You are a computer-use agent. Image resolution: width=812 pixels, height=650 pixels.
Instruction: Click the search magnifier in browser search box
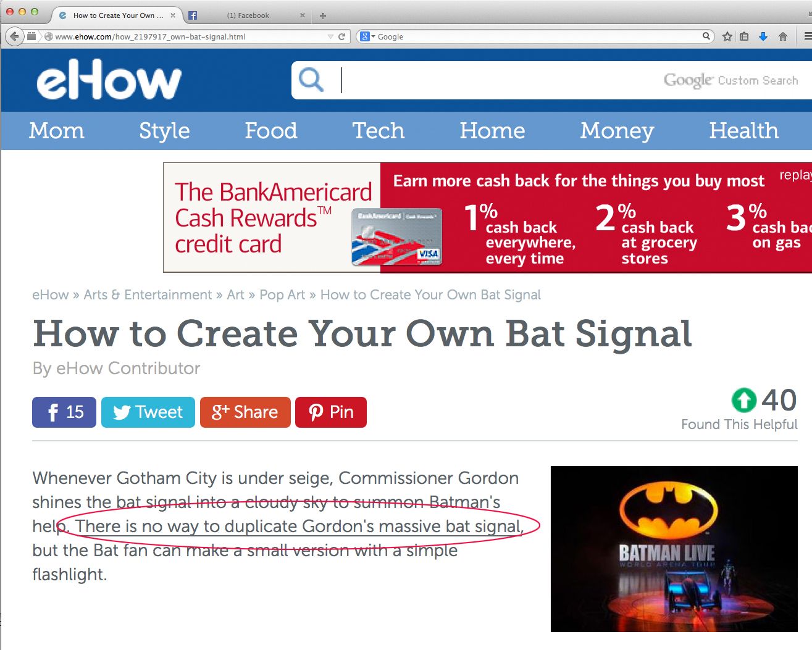(706, 36)
